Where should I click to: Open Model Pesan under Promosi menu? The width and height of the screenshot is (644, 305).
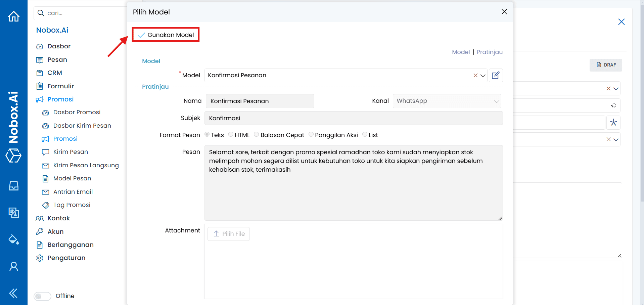click(x=72, y=178)
